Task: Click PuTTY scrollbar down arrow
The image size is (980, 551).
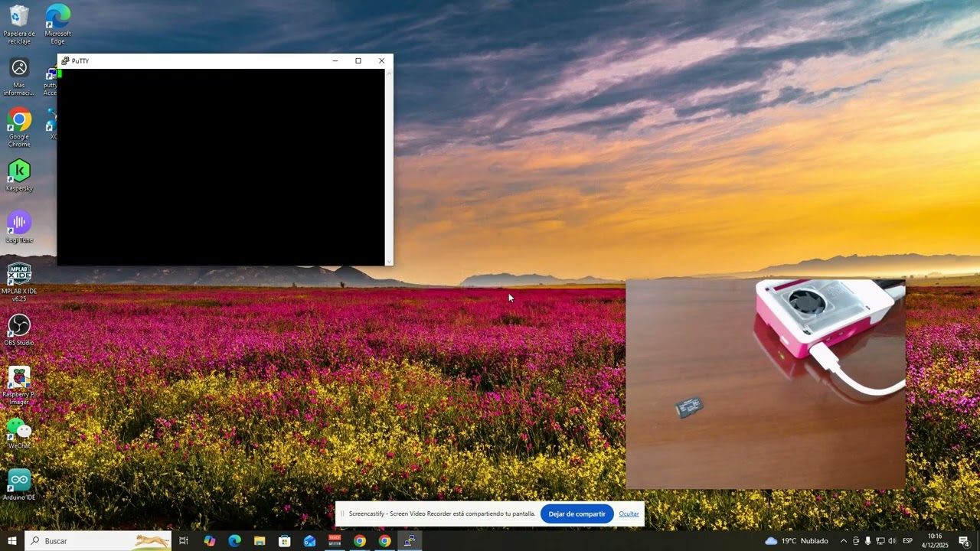Action: point(389,262)
